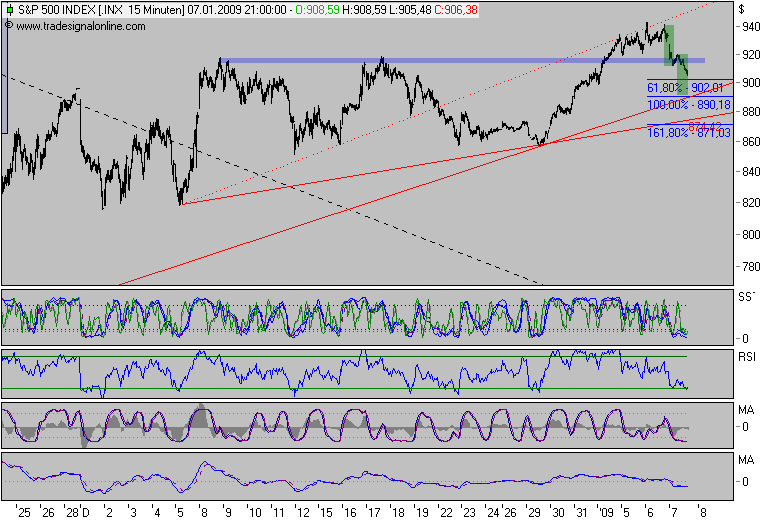Click the MA label of the histogram panel
The height and width of the screenshot is (520, 769).
click(x=746, y=410)
